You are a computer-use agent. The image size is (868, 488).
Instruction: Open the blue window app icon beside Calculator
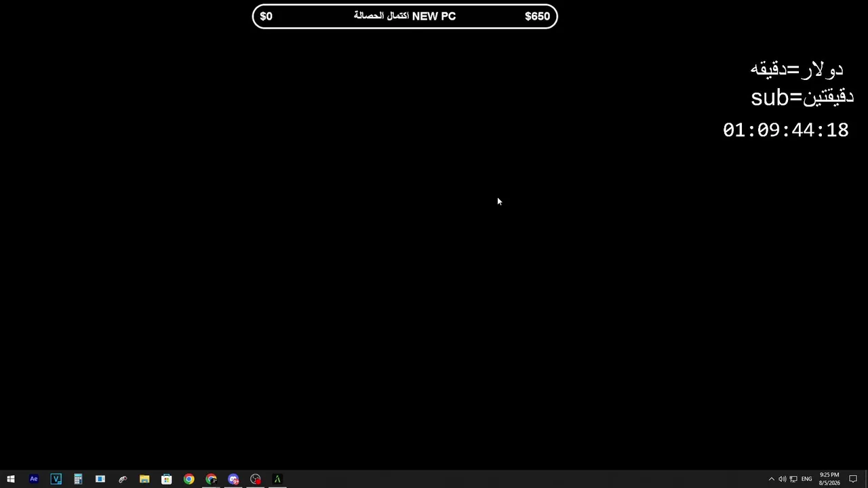point(100,479)
